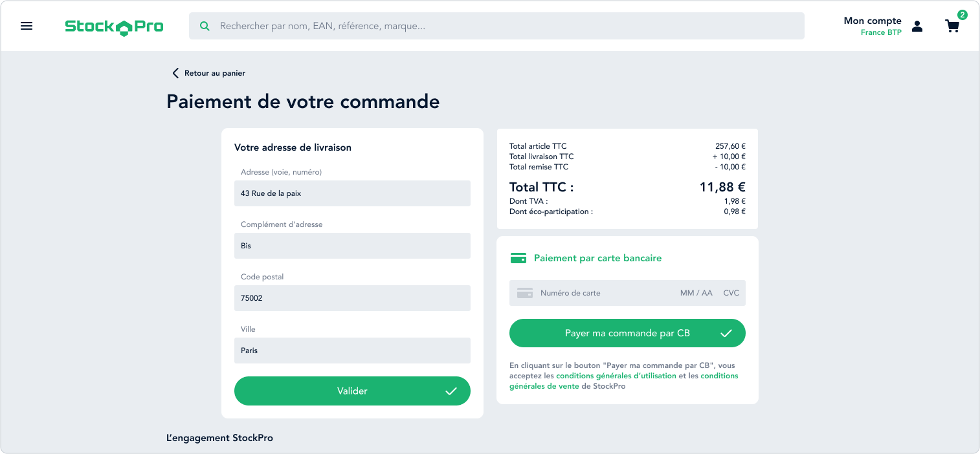Click the search magnifier icon

click(205, 26)
